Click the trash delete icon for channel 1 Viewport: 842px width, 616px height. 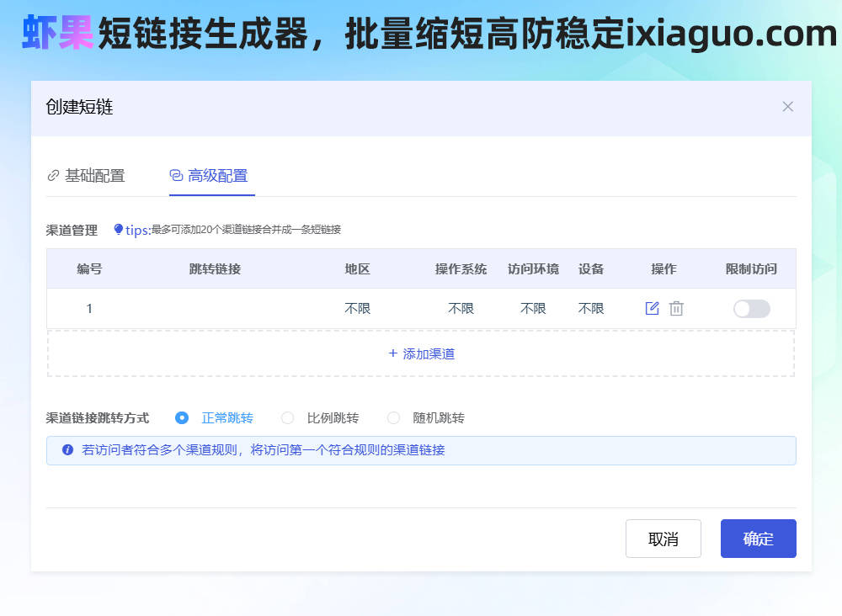point(676,309)
